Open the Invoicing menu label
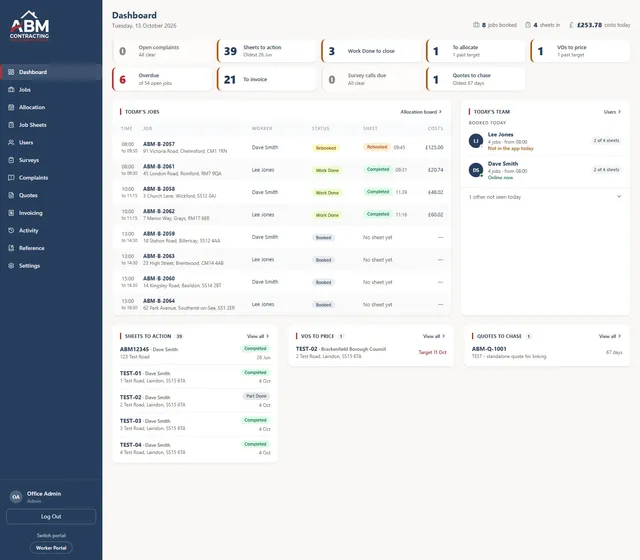640x560 pixels. (31, 213)
